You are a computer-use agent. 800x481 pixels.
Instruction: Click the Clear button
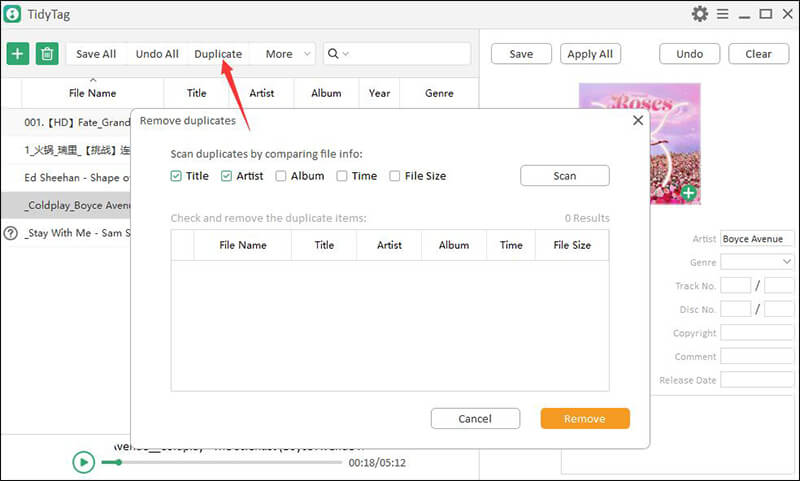pos(758,54)
